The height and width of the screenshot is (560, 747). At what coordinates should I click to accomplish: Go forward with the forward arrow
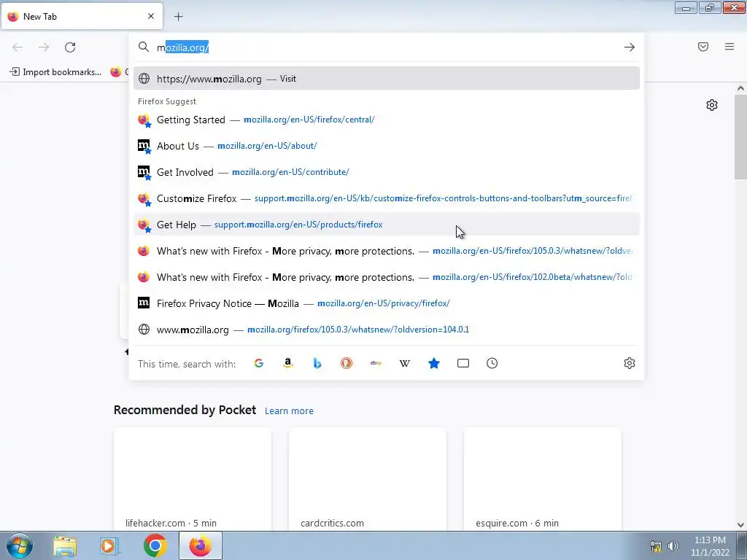click(x=44, y=47)
